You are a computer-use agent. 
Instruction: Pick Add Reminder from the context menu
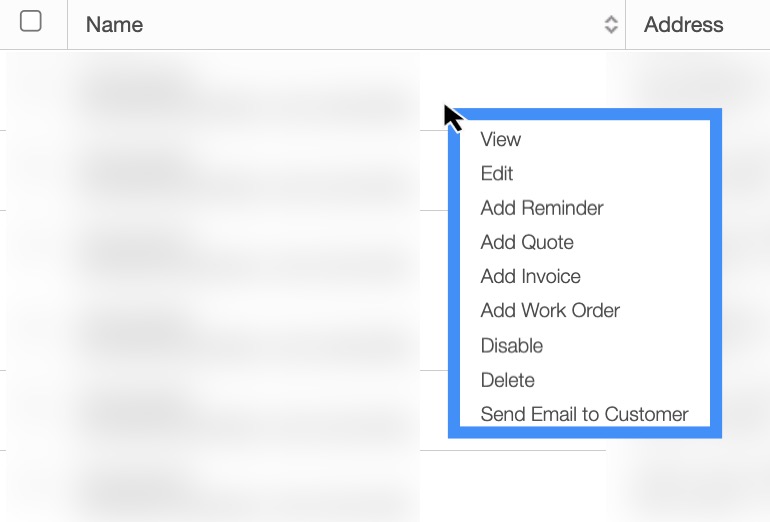[542, 208]
